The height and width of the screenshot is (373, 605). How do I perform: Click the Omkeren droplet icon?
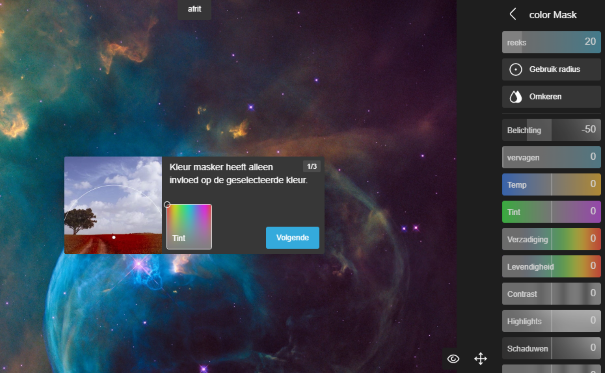pyautogui.click(x=515, y=97)
